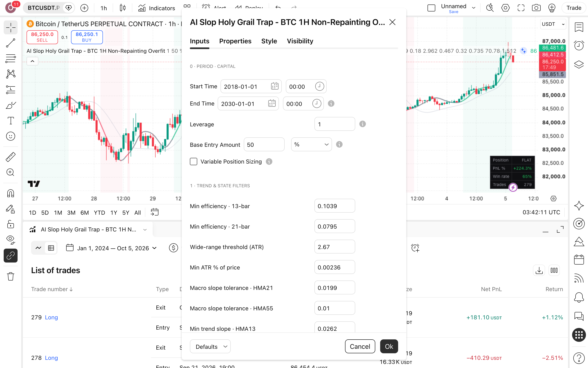Select the patterns drawing tool

coord(10,74)
